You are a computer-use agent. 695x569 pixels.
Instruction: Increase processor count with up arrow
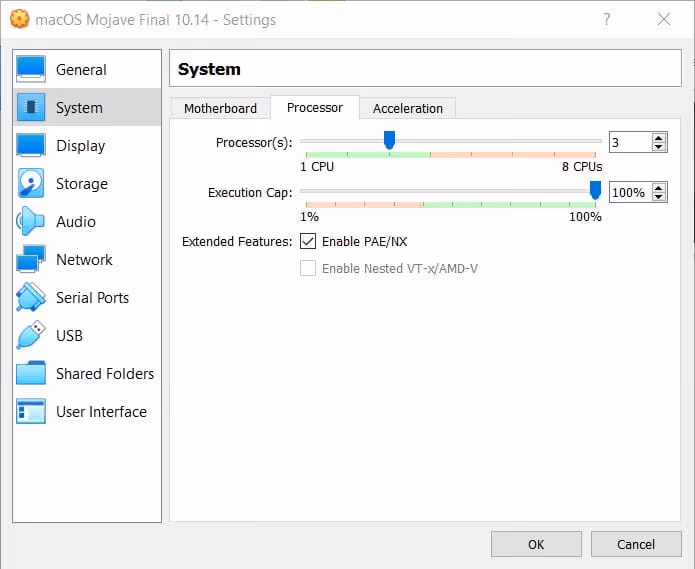pyautogui.click(x=659, y=138)
